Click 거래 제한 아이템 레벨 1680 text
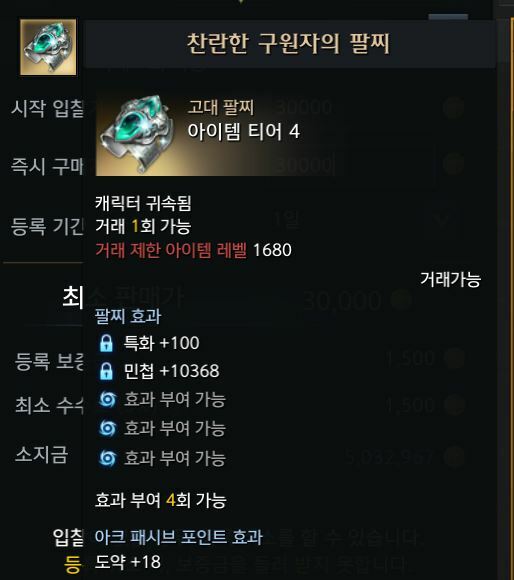This screenshot has width=514, height=580. coord(193,250)
